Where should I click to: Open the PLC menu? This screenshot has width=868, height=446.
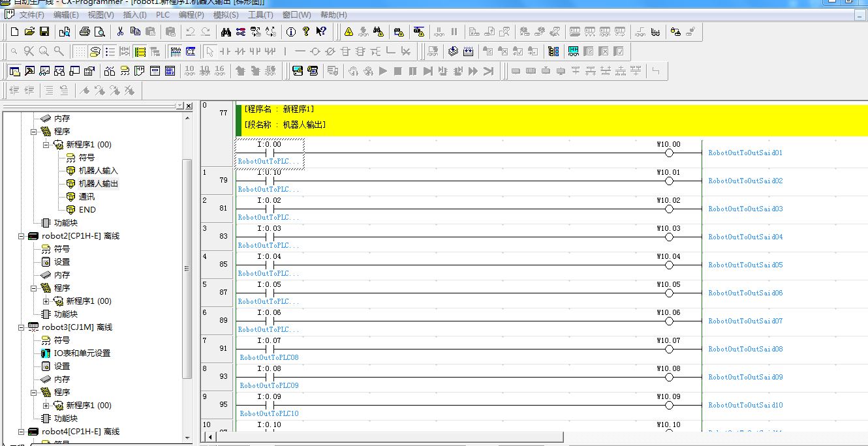coord(163,15)
